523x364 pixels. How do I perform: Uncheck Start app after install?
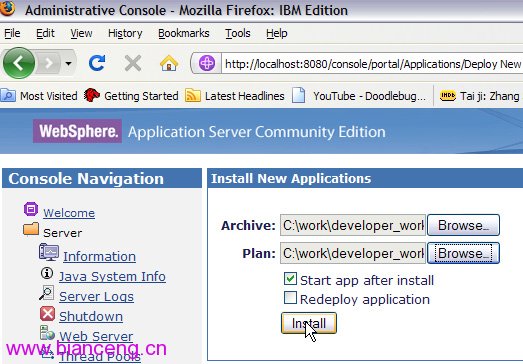[x=290, y=279]
